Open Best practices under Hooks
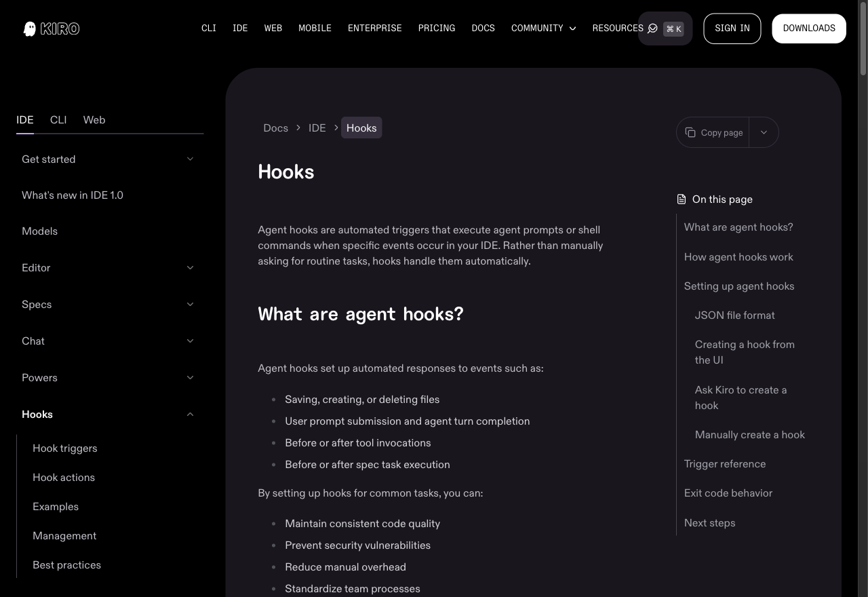 [x=66, y=565]
